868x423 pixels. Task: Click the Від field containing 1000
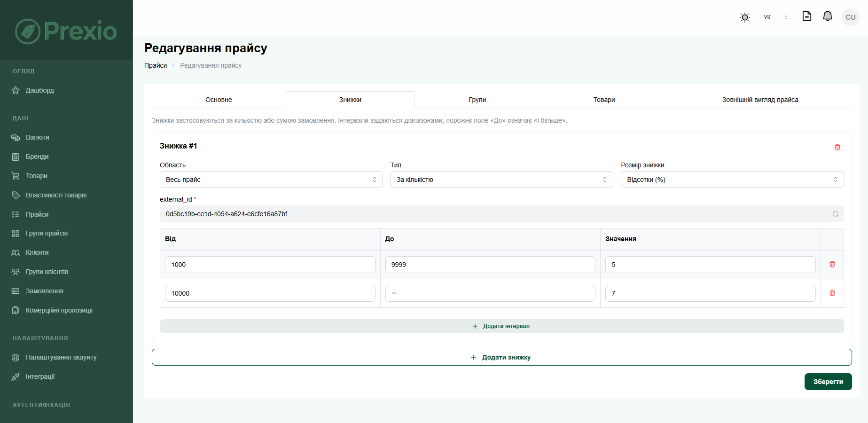(x=270, y=265)
